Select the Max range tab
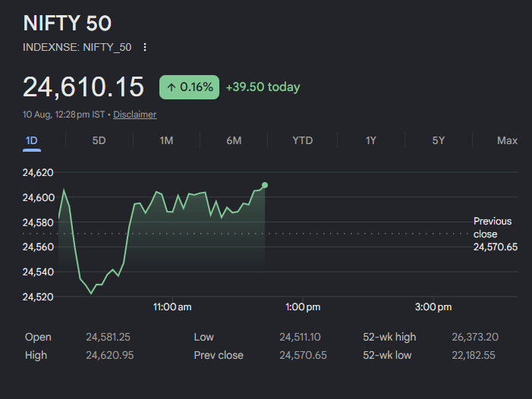The width and height of the screenshot is (532, 399). point(507,140)
